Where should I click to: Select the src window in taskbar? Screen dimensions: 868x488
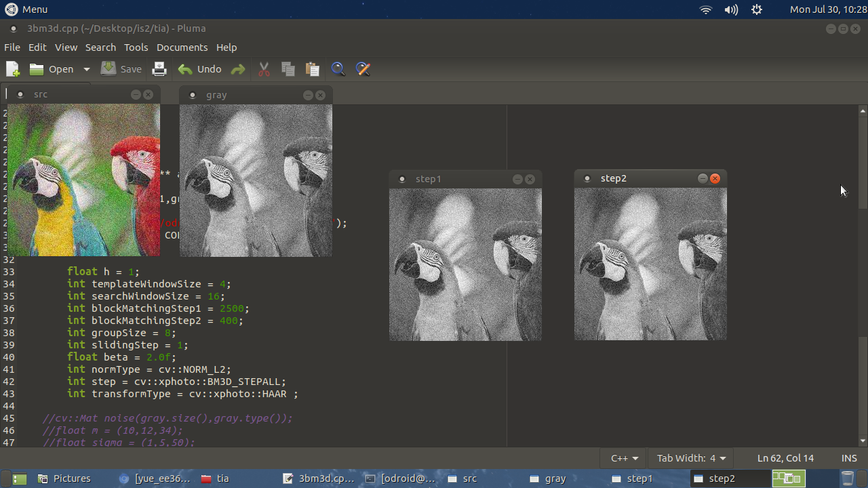(x=483, y=479)
